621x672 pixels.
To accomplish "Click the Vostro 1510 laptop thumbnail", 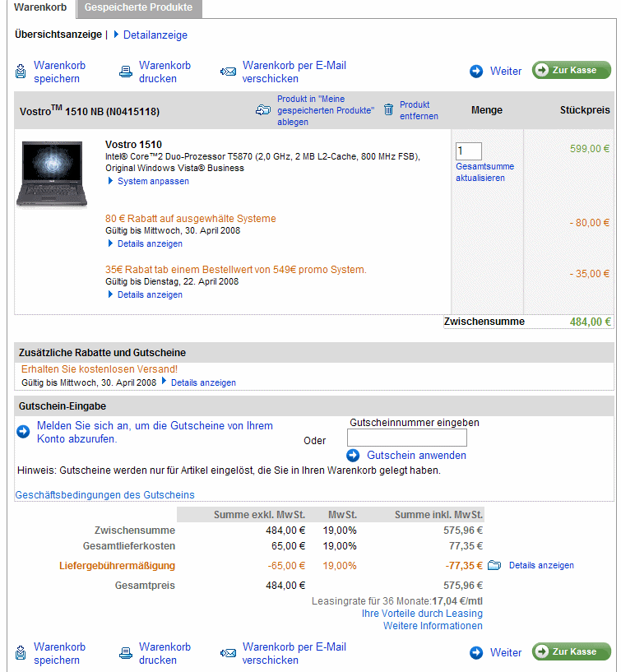I will click(x=52, y=174).
